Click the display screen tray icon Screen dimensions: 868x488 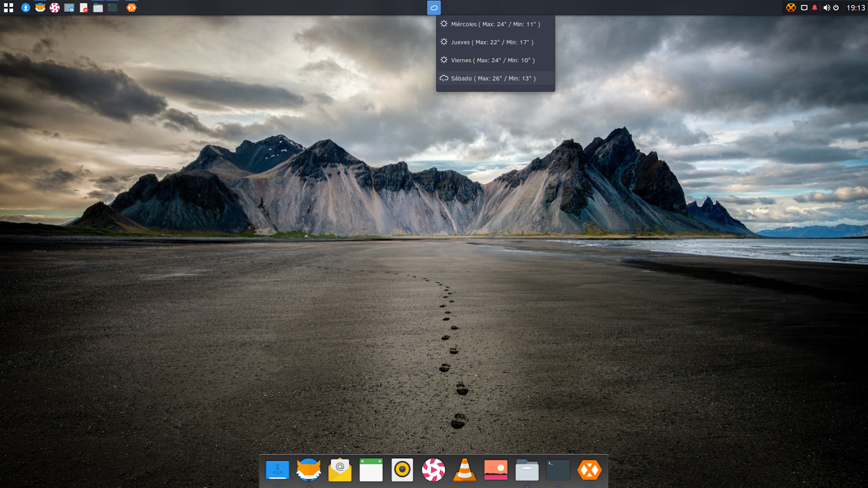804,8
